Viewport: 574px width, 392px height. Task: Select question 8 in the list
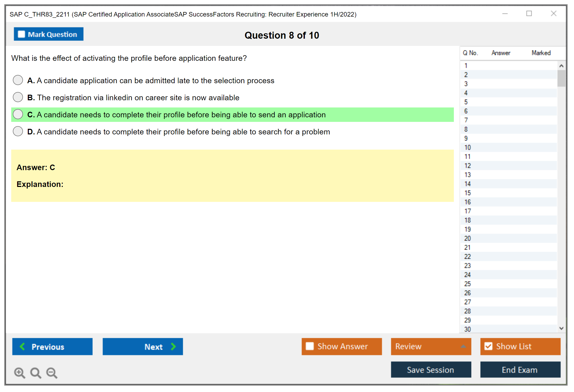[x=466, y=129]
